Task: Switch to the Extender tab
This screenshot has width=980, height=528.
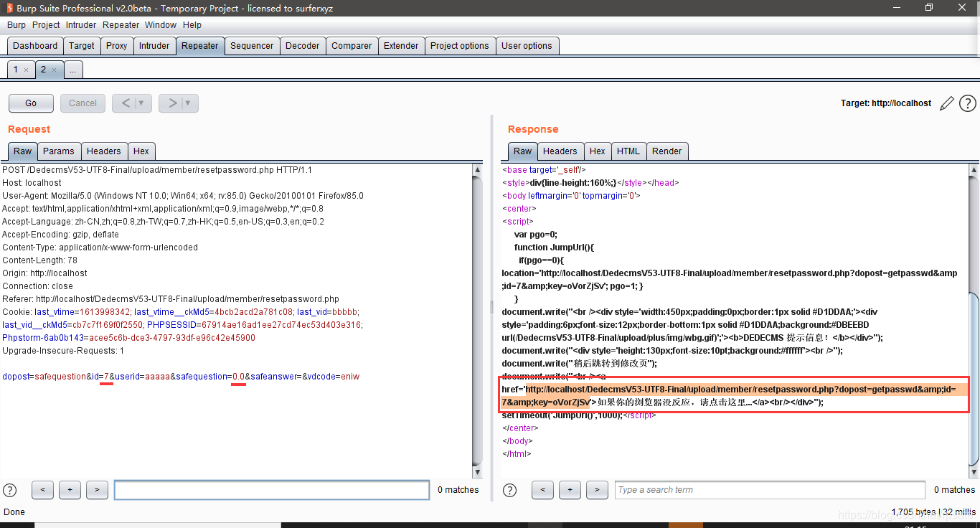Action: [x=401, y=46]
